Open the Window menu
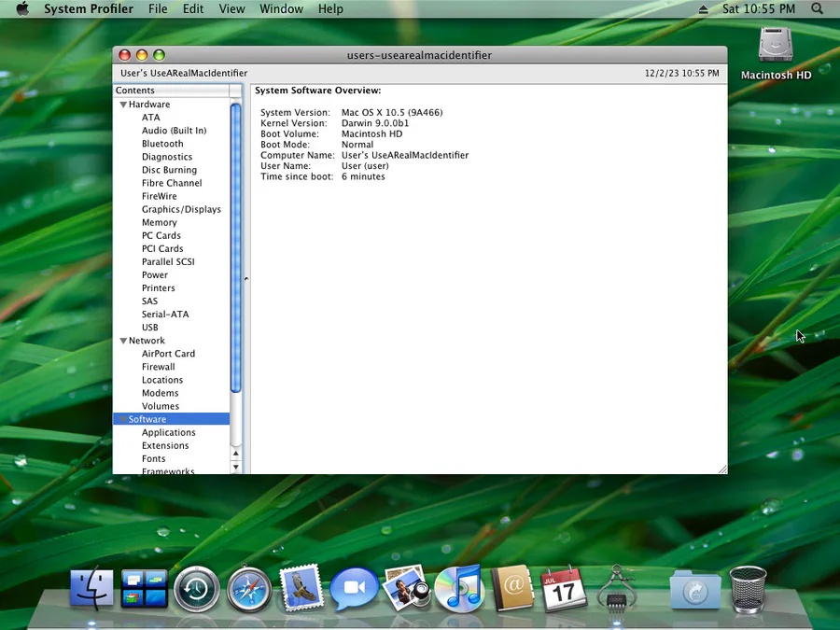840x630 pixels. point(281,8)
